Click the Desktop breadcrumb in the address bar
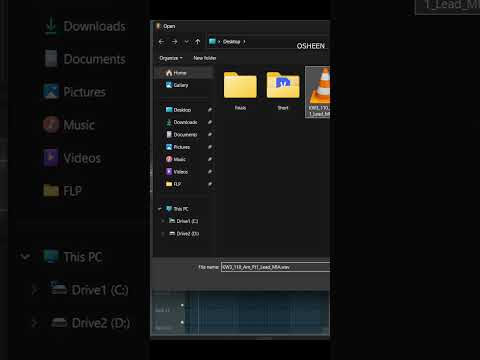Viewport: 480px width, 360px height. (232, 42)
